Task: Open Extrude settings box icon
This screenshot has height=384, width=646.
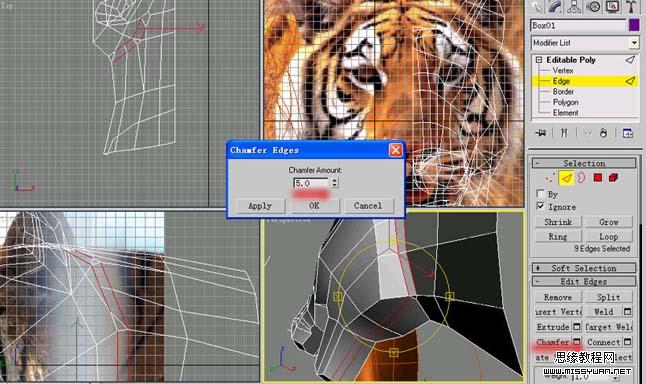Action: (577, 327)
